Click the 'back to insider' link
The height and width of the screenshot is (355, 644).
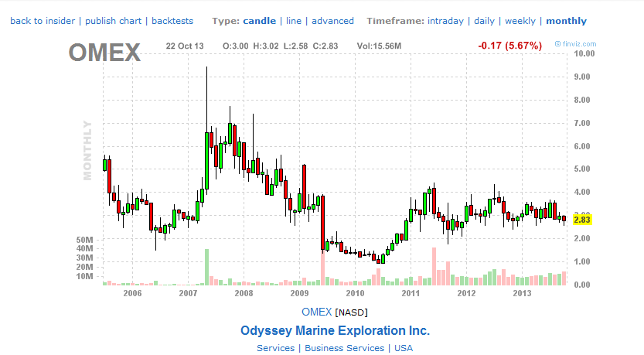(43, 21)
